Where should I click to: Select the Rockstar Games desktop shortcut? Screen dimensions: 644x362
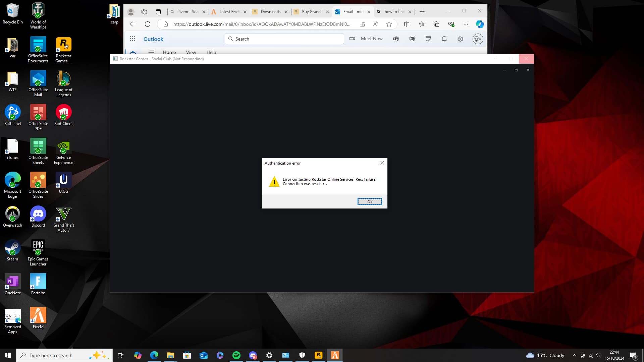[x=63, y=50]
